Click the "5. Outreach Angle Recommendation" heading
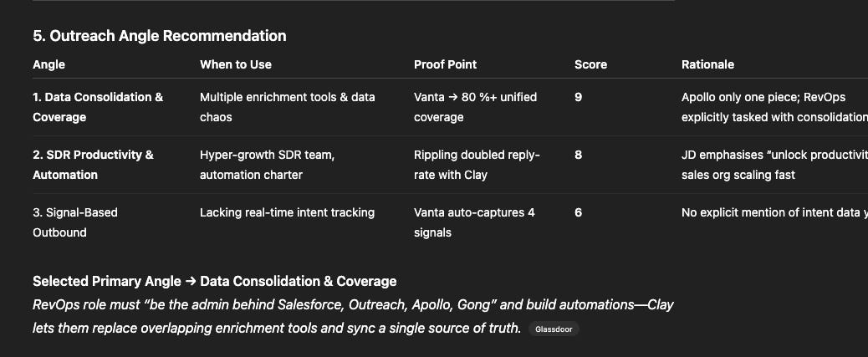This screenshot has height=357, width=868. point(159,36)
